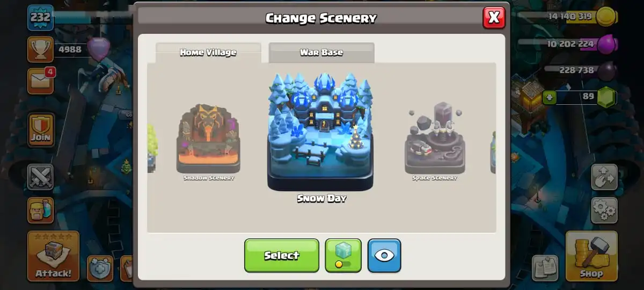
Task: Switch to the War Base tab
Action: (321, 53)
